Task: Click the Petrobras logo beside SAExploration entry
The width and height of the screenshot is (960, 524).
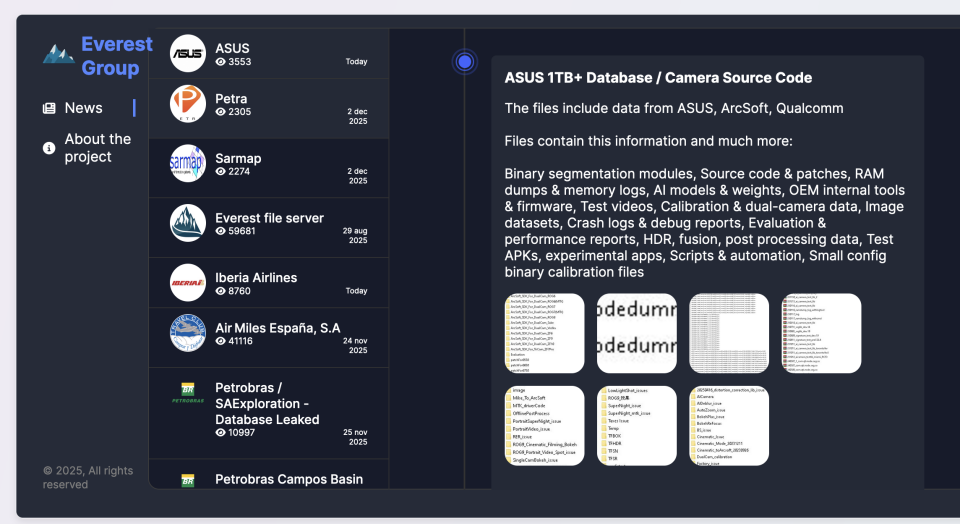Action: coord(188,394)
